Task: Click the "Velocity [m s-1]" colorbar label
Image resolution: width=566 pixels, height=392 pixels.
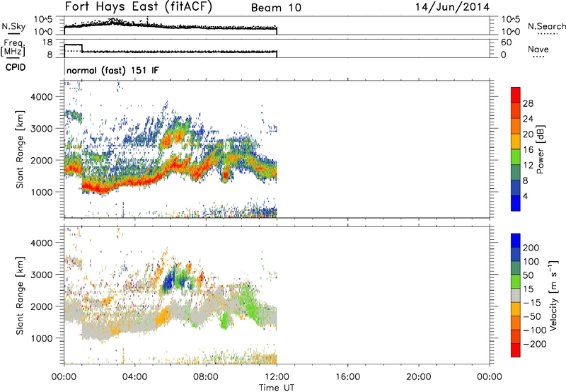Action: click(x=553, y=295)
